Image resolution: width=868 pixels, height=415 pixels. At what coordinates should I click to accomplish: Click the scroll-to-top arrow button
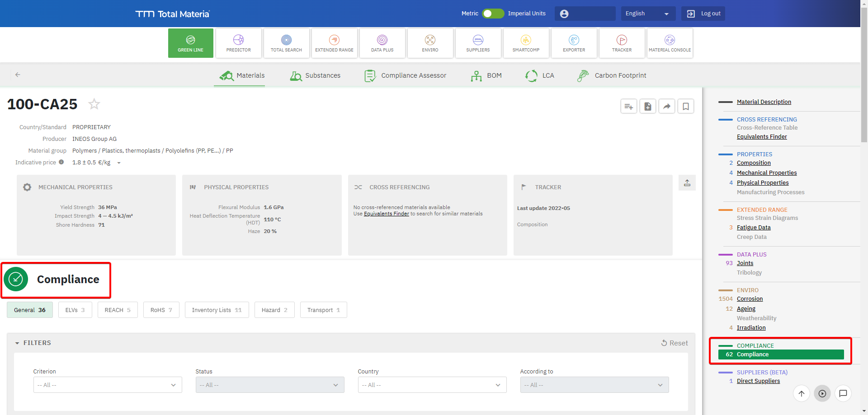pyautogui.click(x=801, y=393)
